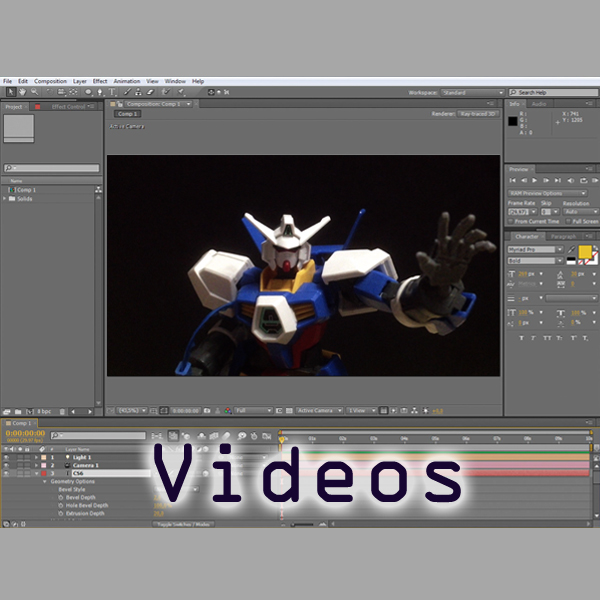Select the Eraser tool
Viewport: 600px width, 600px height.
(150, 92)
